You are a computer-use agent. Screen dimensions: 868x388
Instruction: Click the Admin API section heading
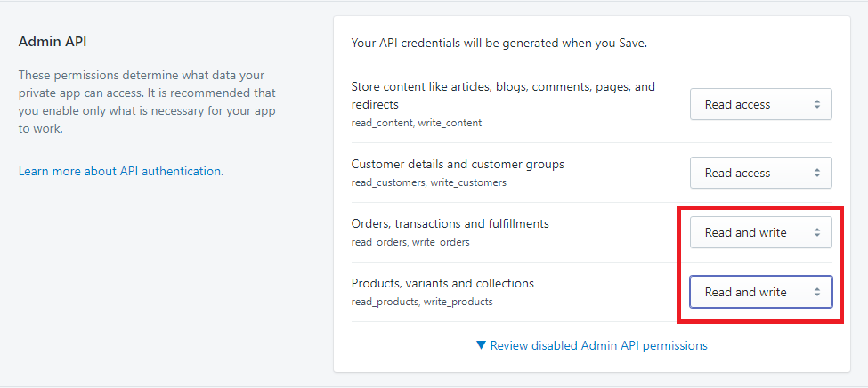point(53,42)
